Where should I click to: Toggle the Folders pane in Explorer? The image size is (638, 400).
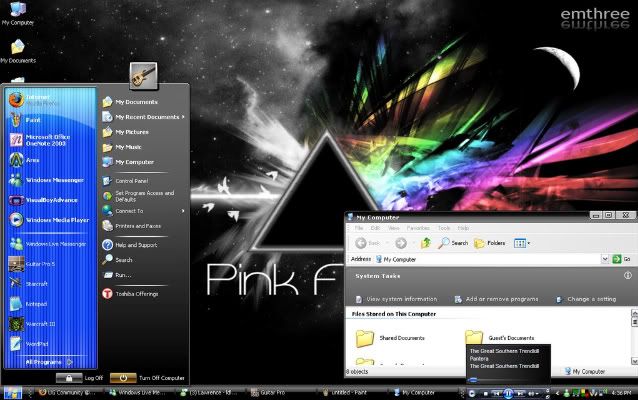[x=490, y=243]
